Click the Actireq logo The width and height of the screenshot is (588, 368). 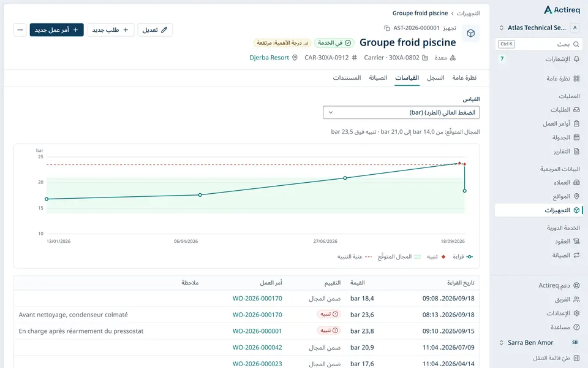(x=562, y=10)
